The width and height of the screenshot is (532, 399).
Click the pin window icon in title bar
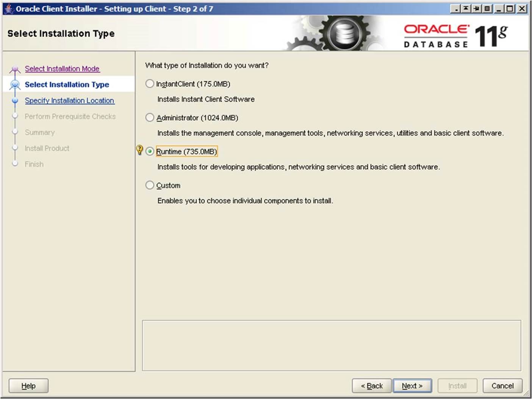pyautogui.click(x=477, y=8)
